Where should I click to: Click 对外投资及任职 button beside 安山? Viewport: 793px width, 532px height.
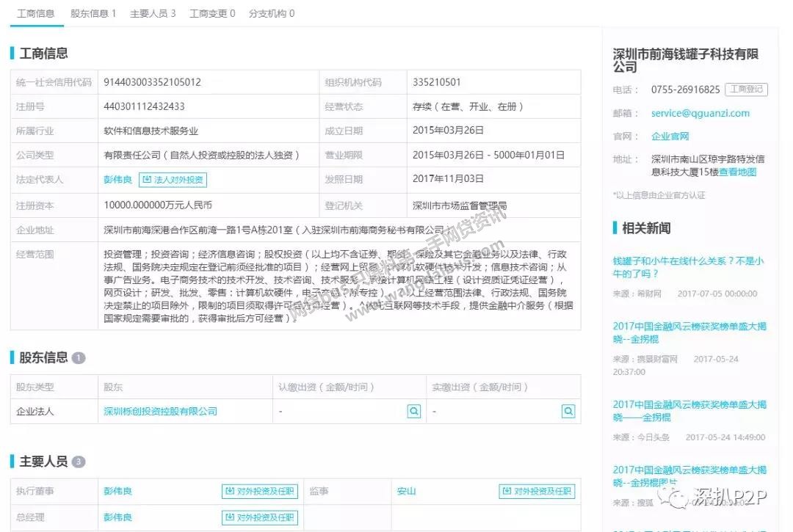coord(537,491)
